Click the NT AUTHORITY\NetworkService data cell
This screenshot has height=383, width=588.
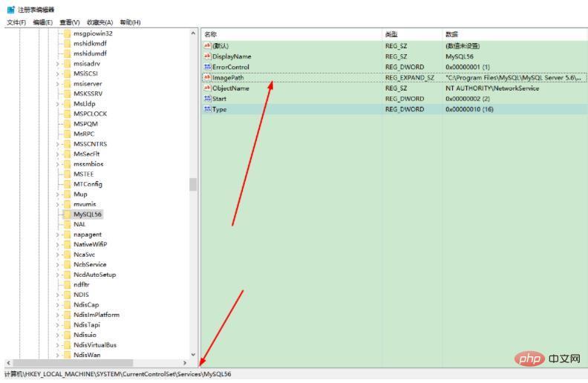coord(492,88)
